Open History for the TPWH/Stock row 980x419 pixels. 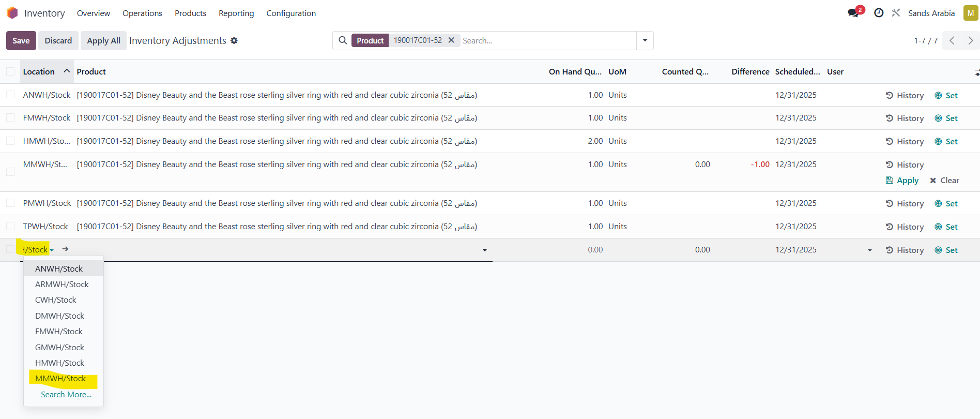pos(905,227)
